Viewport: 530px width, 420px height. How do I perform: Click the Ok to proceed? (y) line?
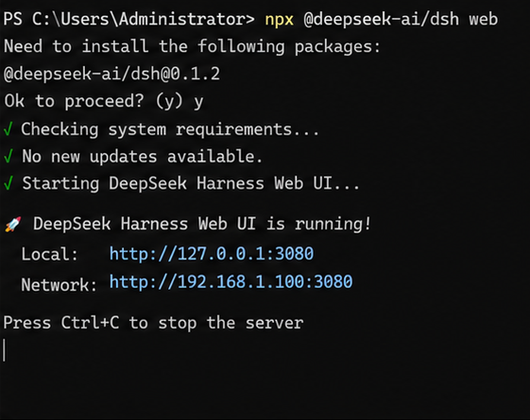pyautogui.click(x=104, y=101)
